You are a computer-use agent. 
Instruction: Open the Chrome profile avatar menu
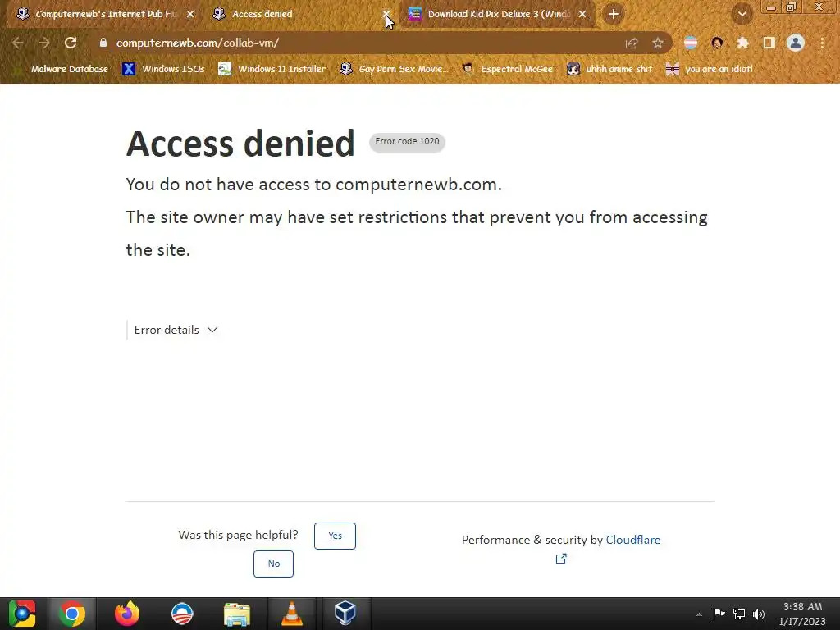click(796, 43)
